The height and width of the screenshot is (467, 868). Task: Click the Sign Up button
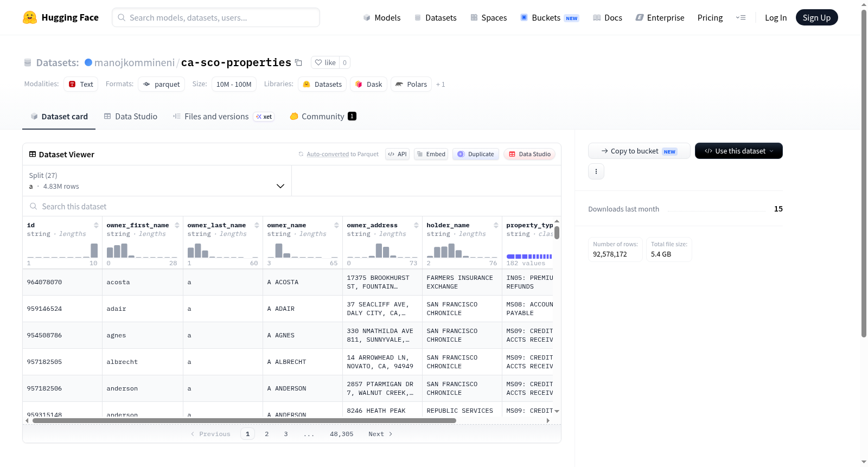(817, 17)
